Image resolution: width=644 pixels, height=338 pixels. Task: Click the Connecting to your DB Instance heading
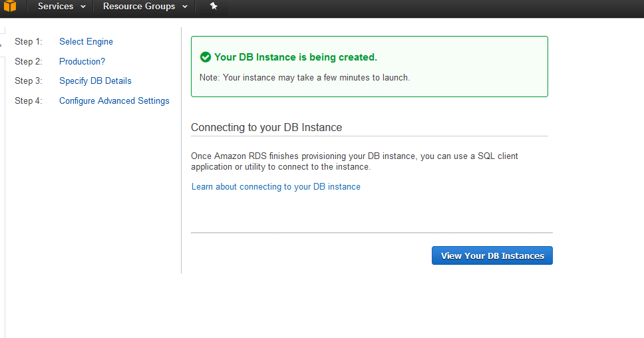pos(267,127)
